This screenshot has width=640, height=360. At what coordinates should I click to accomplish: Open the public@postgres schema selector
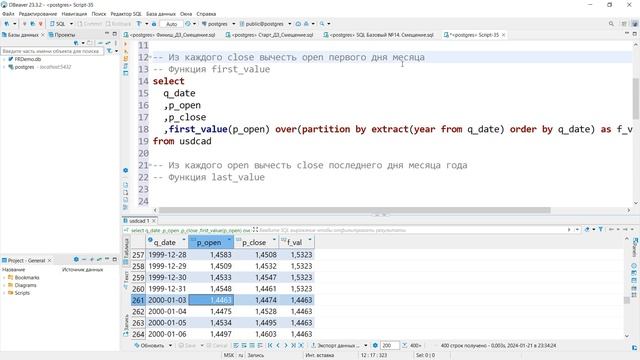pyautogui.click(x=265, y=24)
